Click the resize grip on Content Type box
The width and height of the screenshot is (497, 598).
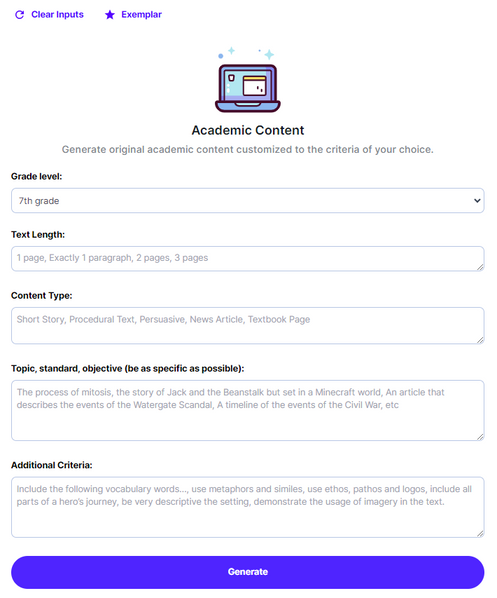(480, 340)
